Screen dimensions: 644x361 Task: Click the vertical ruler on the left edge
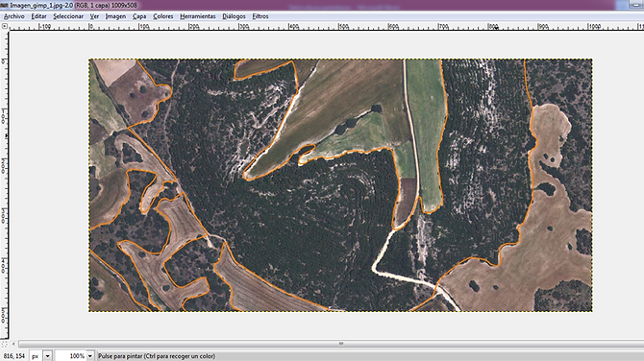pos(4,184)
